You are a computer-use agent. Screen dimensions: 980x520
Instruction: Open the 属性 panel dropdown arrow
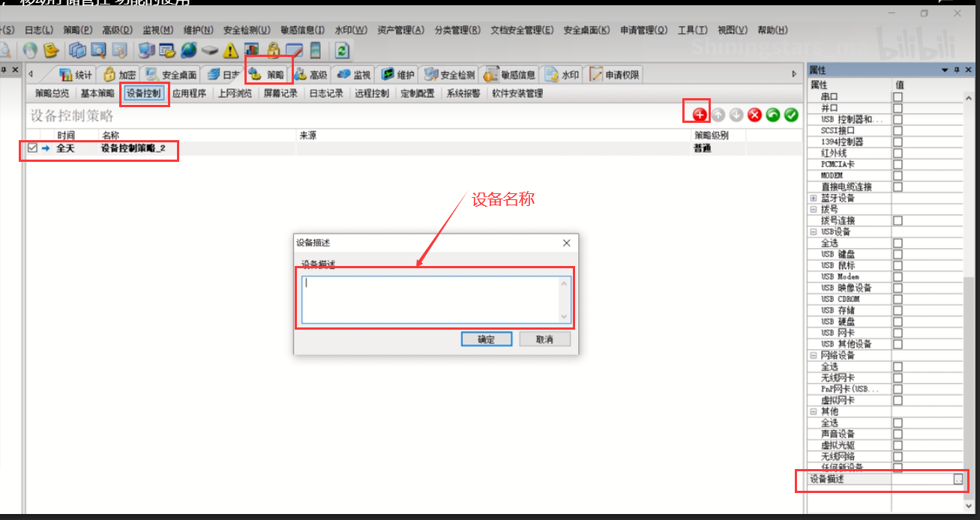point(946,70)
